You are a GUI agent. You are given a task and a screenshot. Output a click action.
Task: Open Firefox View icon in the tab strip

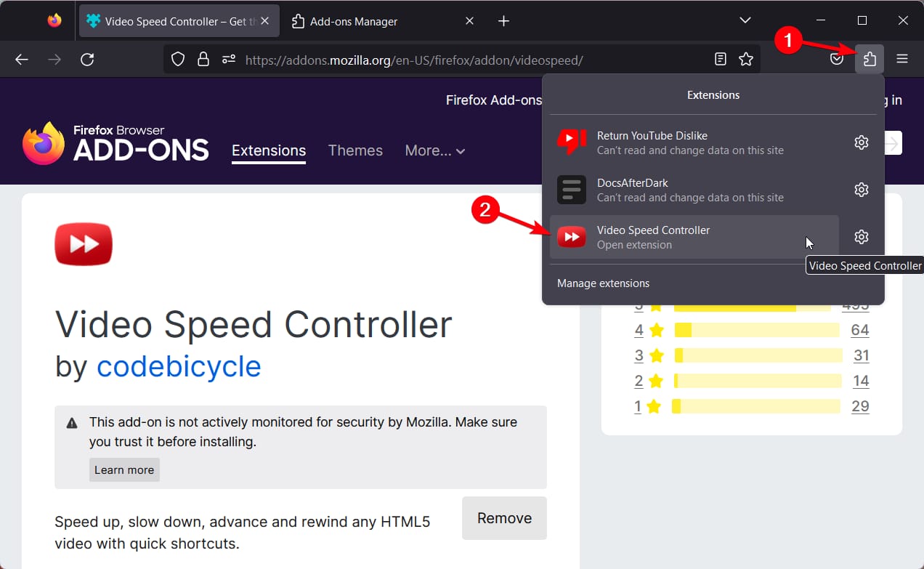point(54,20)
